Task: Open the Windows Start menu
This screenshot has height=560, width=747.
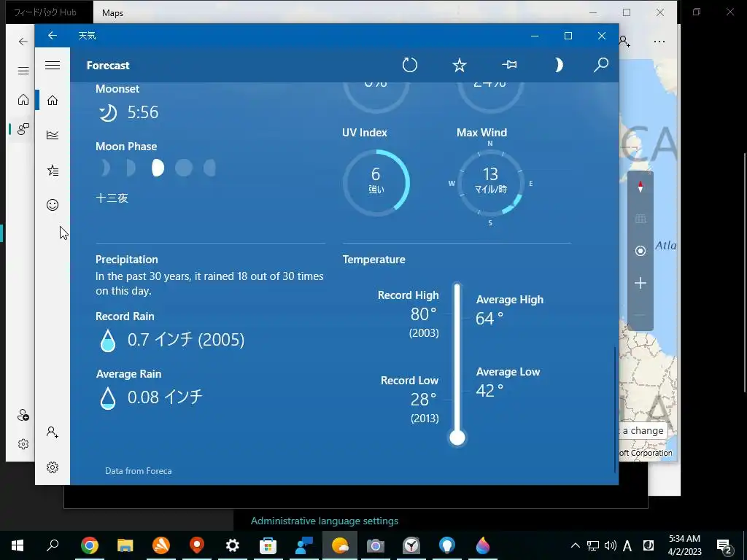Action: click(18, 545)
